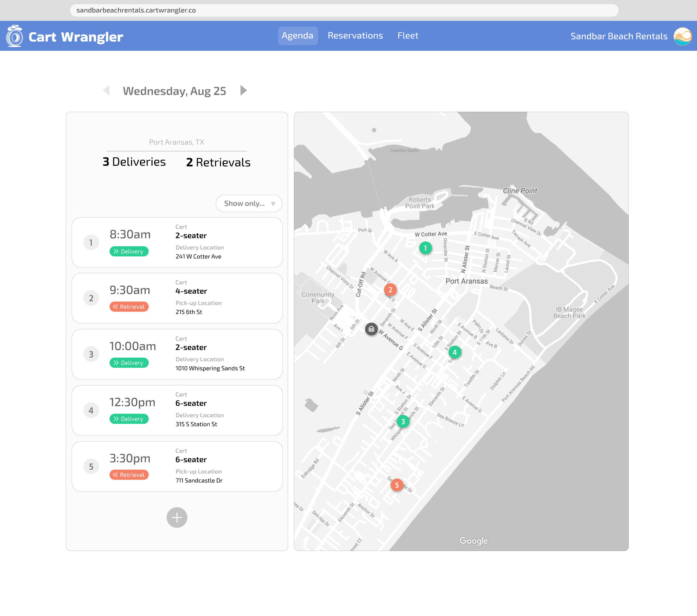Select green map pin number 4
Image resolution: width=697 pixels, height=616 pixels.
455,353
